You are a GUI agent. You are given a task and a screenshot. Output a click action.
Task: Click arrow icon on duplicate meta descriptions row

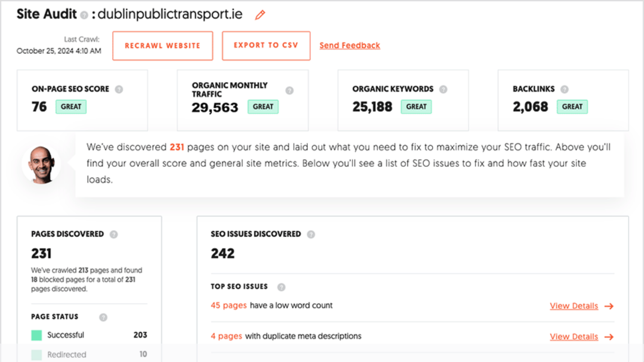[x=609, y=337]
